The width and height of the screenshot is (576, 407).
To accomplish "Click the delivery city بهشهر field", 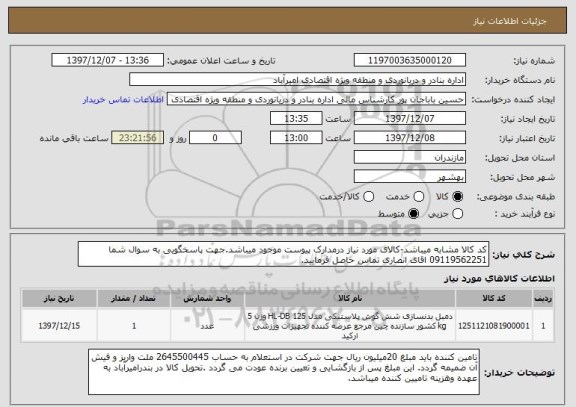I will [410, 177].
